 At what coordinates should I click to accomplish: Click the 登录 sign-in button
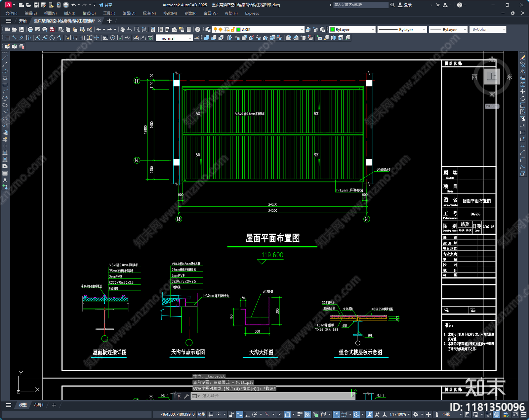(x=405, y=5)
